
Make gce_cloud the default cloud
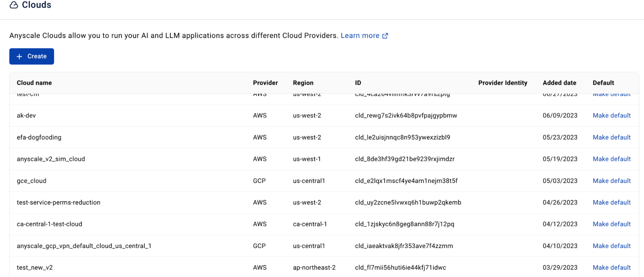tap(611, 181)
